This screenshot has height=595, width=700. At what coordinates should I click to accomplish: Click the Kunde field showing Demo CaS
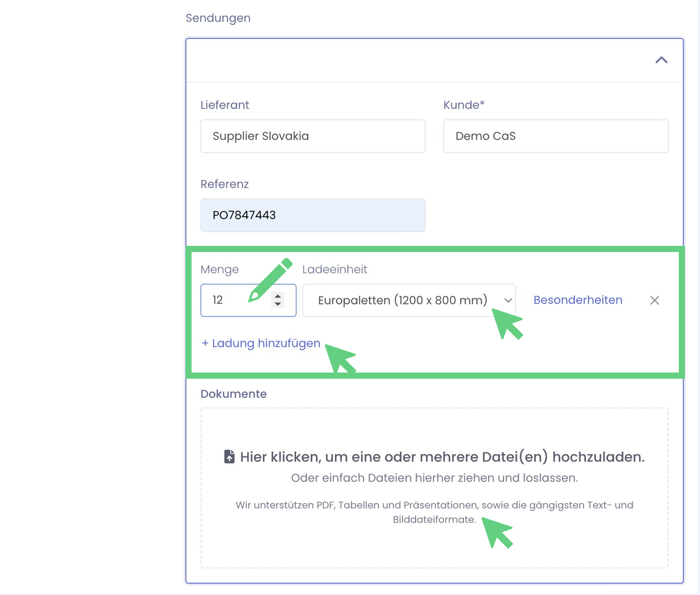pyautogui.click(x=555, y=136)
